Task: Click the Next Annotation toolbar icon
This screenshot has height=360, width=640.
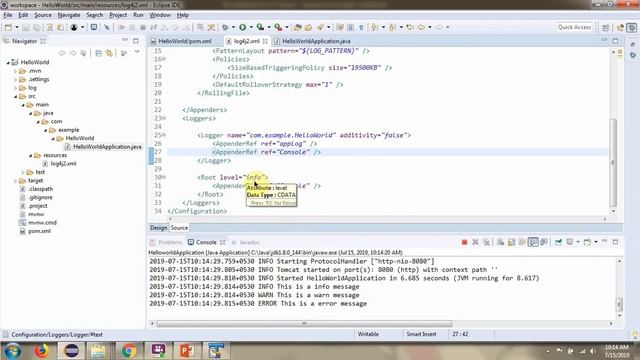Action: pos(375,27)
